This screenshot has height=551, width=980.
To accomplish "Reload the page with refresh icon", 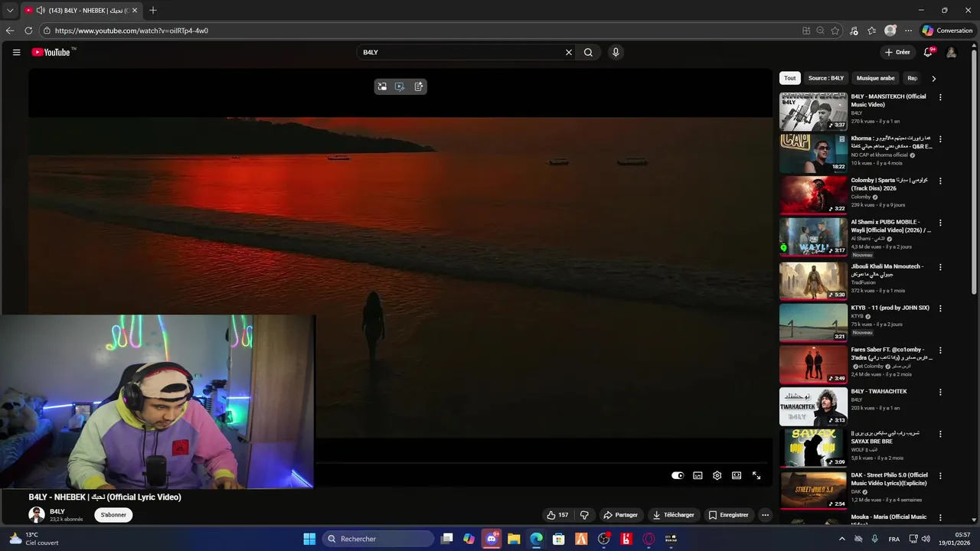I will [x=28, y=31].
